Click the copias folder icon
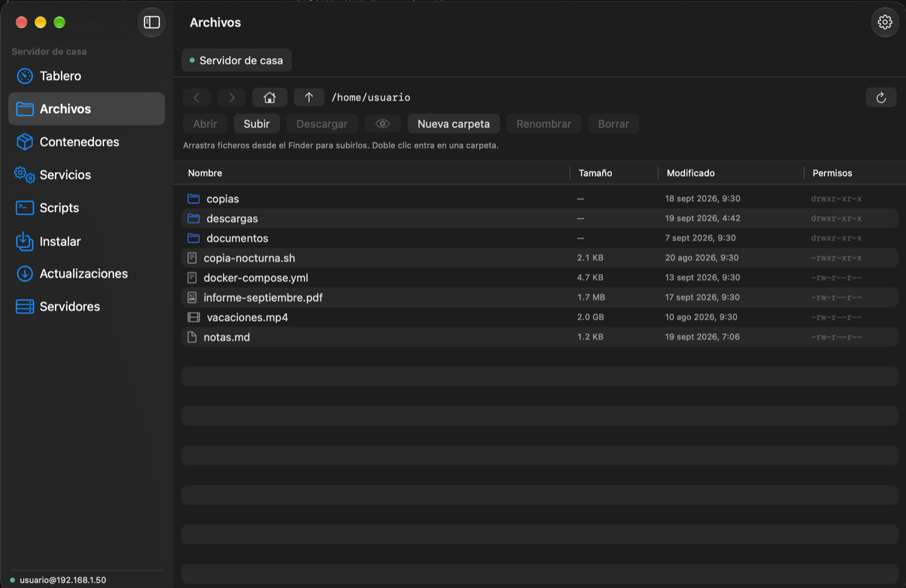The width and height of the screenshot is (906, 588). click(193, 199)
